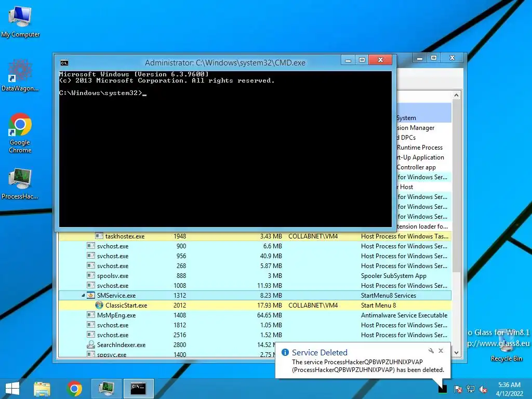Open notification options via the wrench icon
This screenshot has height=399, width=532.
[x=431, y=351]
